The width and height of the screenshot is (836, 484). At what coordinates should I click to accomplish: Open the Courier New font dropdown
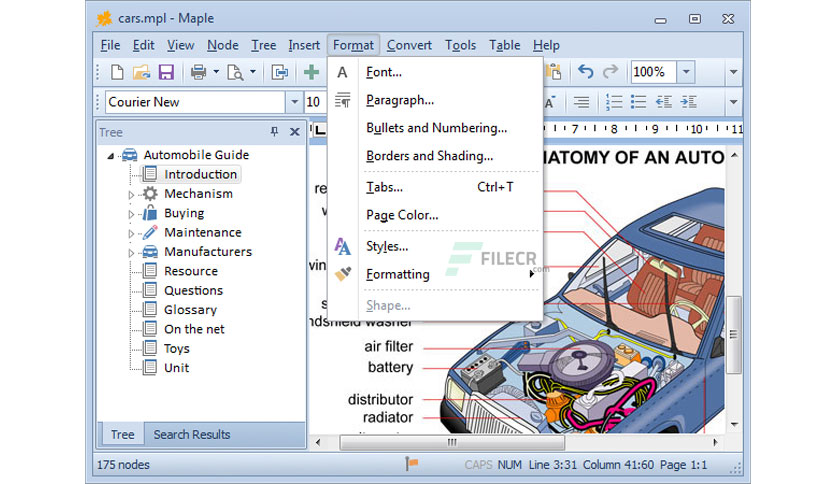(294, 102)
